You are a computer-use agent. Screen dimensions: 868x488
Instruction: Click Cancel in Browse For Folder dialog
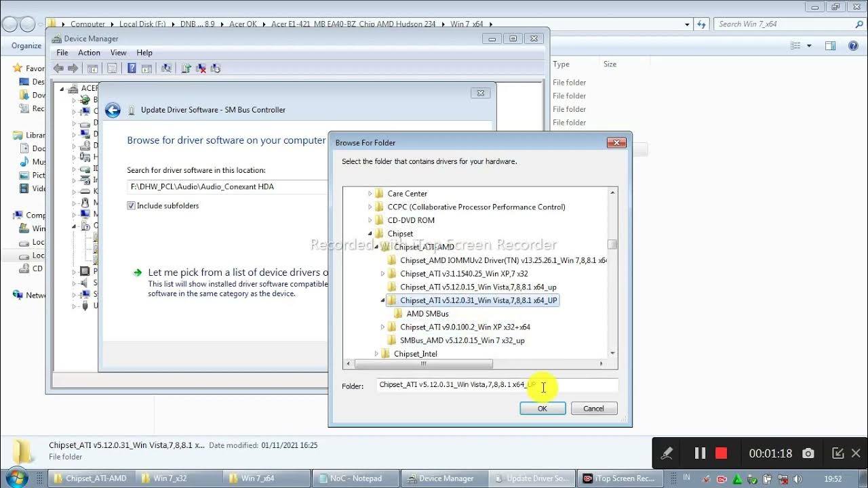[594, 409]
